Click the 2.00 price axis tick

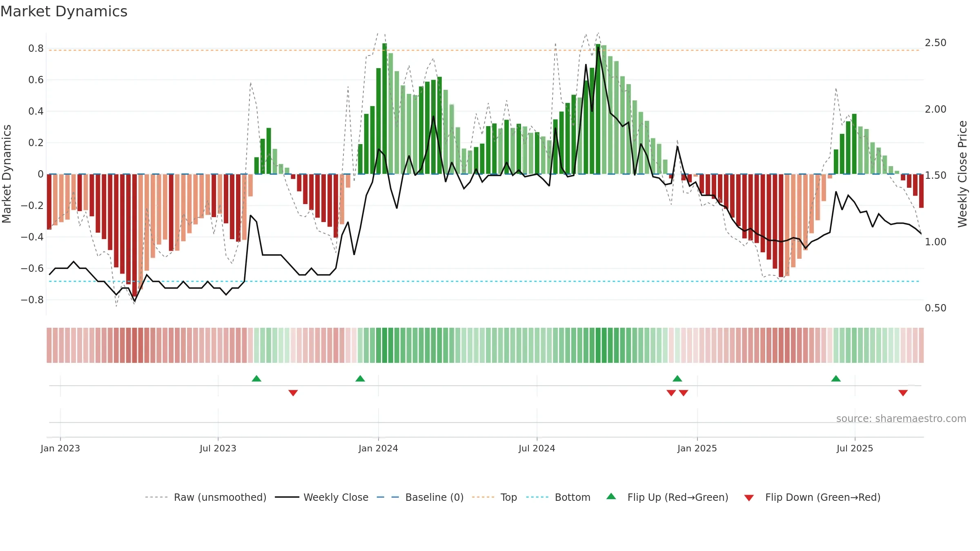point(935,109)
